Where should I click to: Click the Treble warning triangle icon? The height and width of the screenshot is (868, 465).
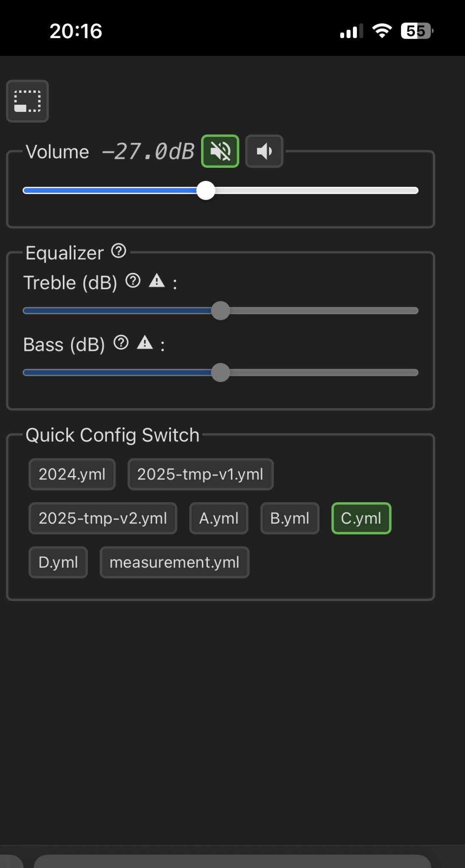coord(157,281)
